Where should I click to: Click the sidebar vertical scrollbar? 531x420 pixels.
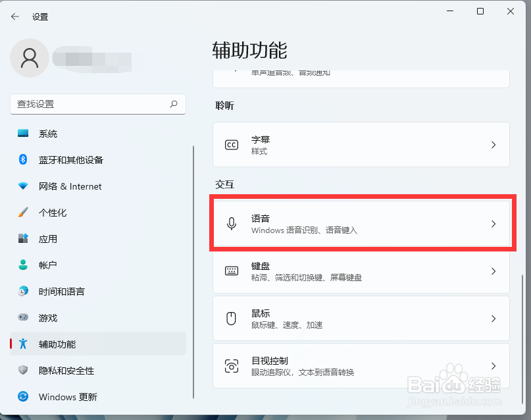[193, 273]
